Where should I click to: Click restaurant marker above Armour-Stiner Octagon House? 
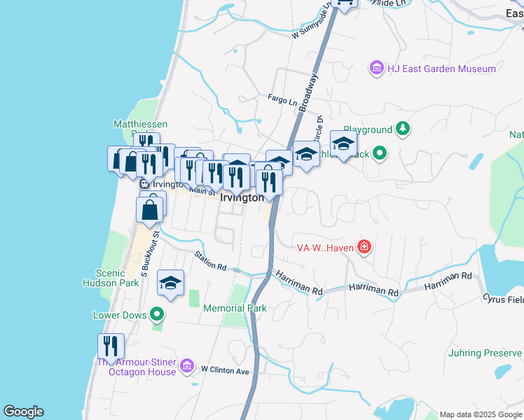click(x=111, y=346)
